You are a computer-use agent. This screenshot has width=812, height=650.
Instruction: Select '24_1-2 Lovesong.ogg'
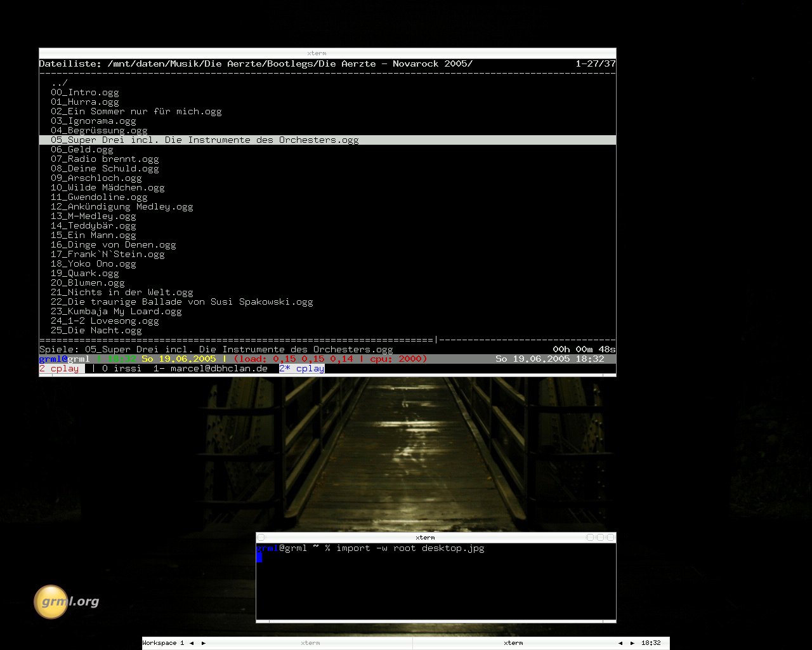(105, 321)
